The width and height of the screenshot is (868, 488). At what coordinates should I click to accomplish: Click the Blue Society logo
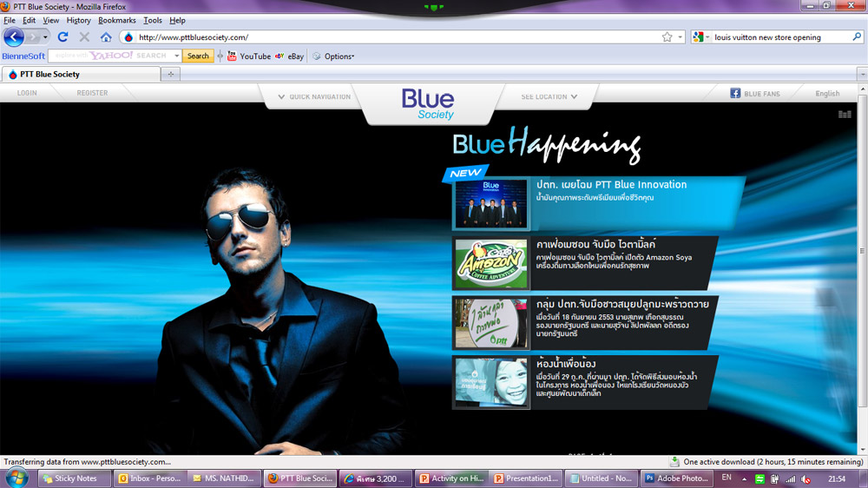click(x=428, y=104)
